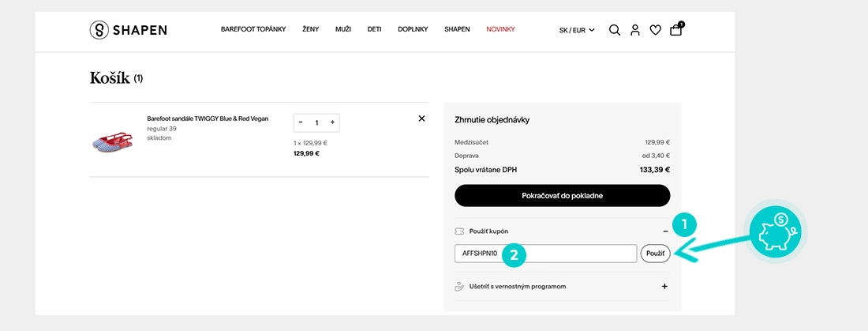Open the wishlist heart icon
The height and width of the screenshot is (331, 868).
pyautogui.click(x=656, y=30)
